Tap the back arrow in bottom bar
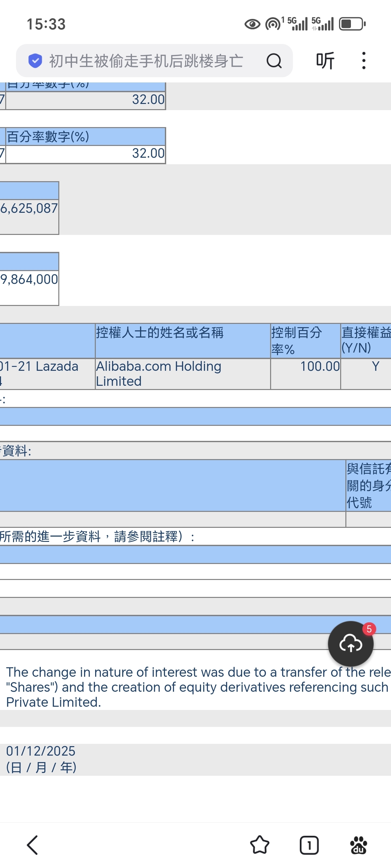391x868 pixels. click(32, 845)
